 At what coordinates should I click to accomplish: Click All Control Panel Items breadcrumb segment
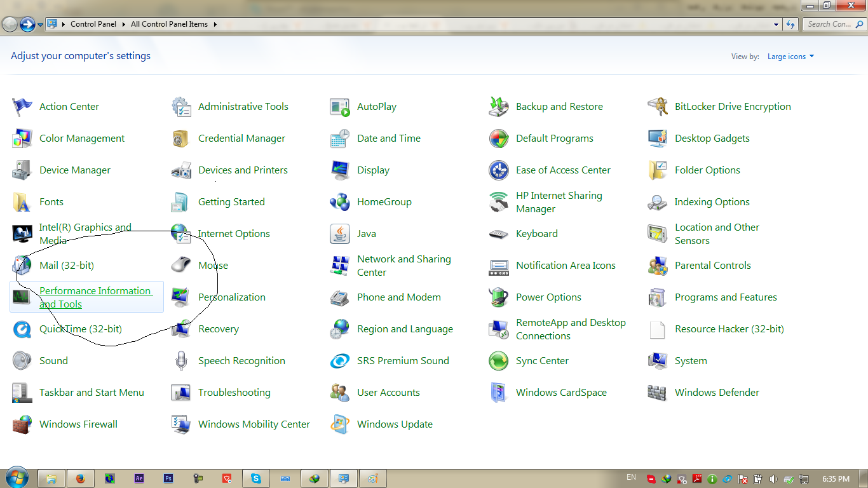pos(169,24)
